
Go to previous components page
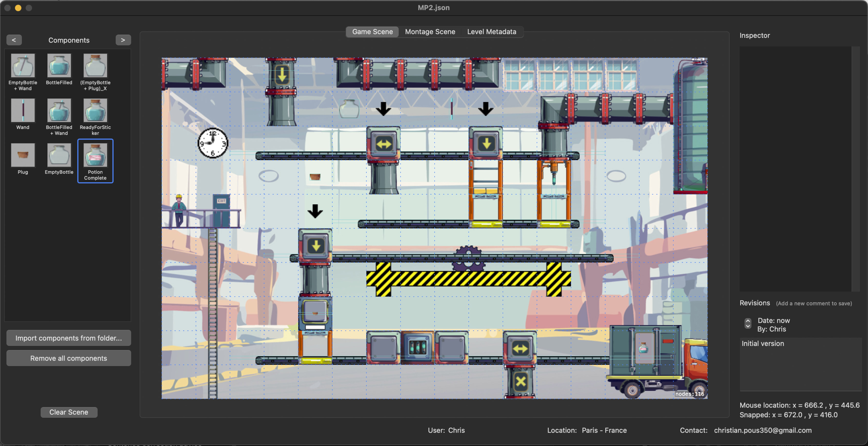pyautogui.click(x=14, y=40)
